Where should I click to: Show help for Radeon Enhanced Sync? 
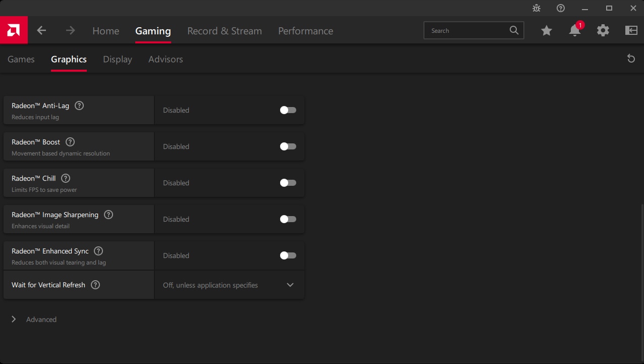pos(98,251)
